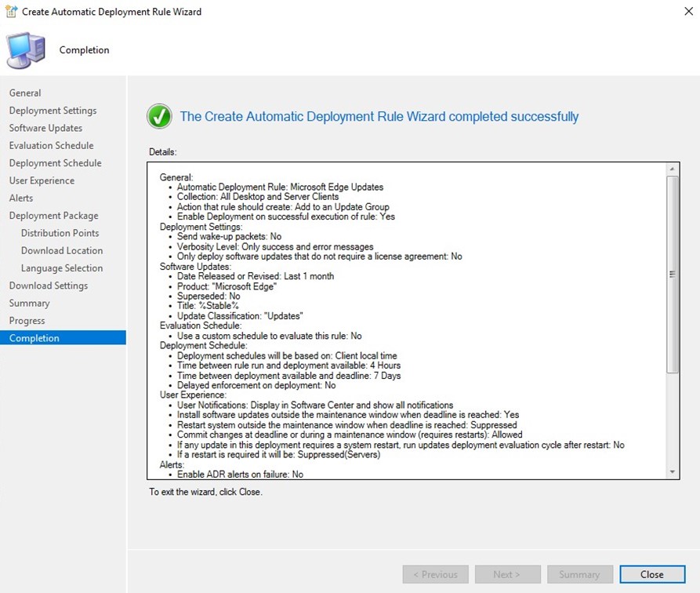Click the wizard completed successfully heading
This screenshot has width=700, height=593.
(x=379, y=117)
